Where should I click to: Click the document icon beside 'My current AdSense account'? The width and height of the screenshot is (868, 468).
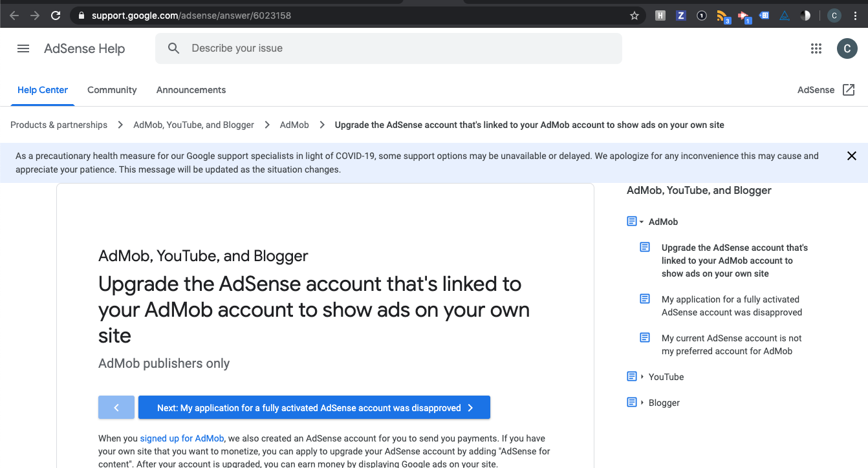point(645,337)
